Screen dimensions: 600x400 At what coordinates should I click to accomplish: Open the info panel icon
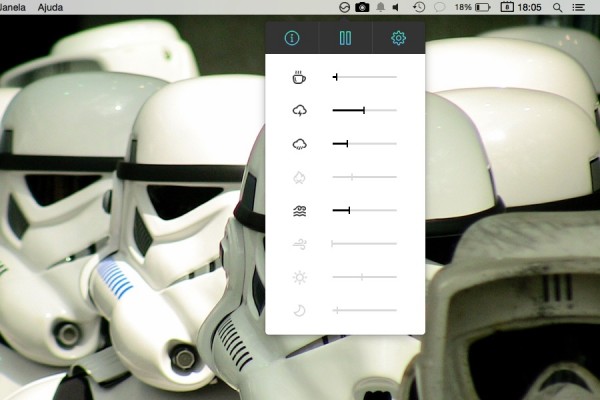pos(292,38)
